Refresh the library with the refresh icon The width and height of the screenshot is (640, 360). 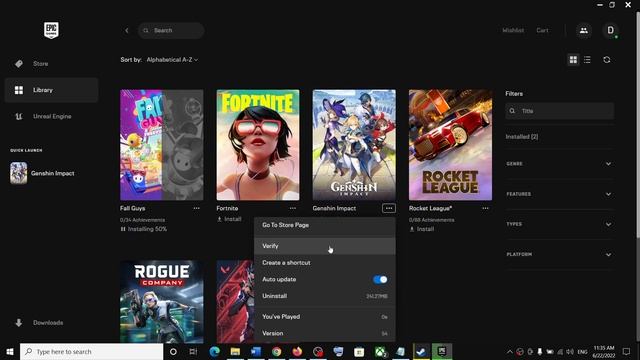(x=607, y=60)
